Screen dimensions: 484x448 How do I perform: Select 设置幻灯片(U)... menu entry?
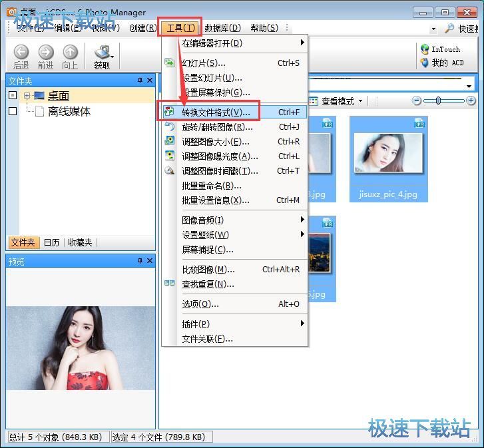pyautogui.click(x=234, y=78)
